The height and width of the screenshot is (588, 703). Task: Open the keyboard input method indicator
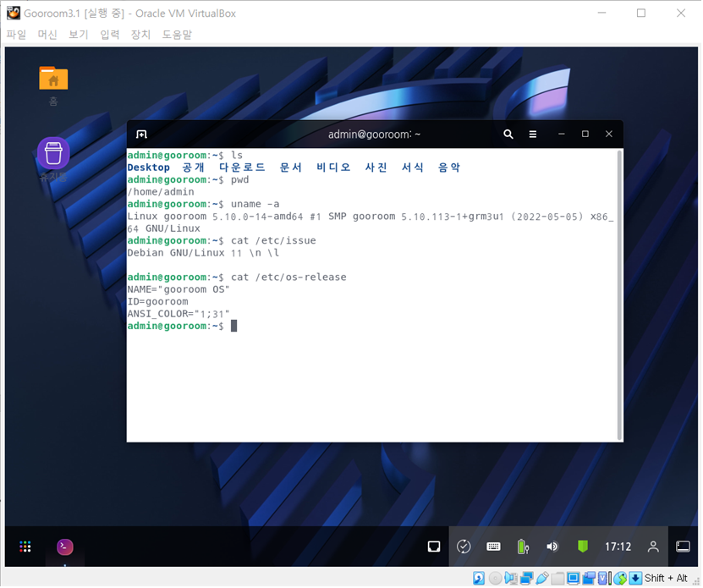494,547
